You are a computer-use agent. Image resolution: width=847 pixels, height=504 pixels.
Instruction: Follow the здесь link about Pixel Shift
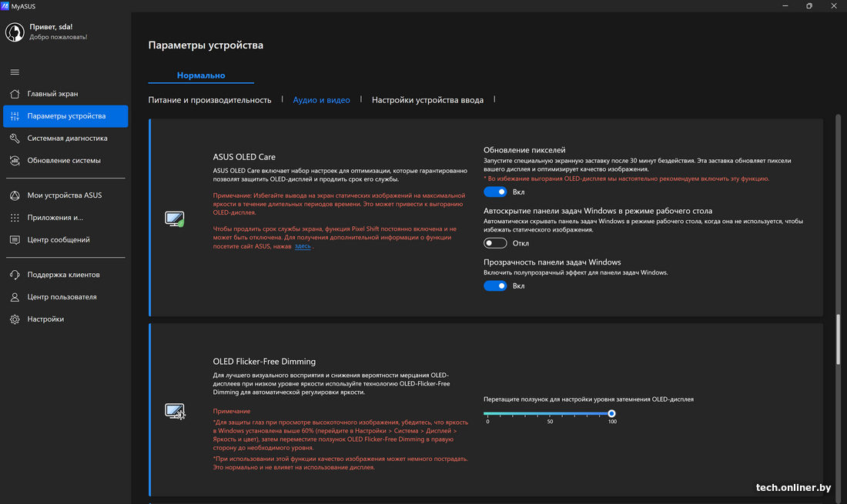pyautogui.click(x=303, y=246)
